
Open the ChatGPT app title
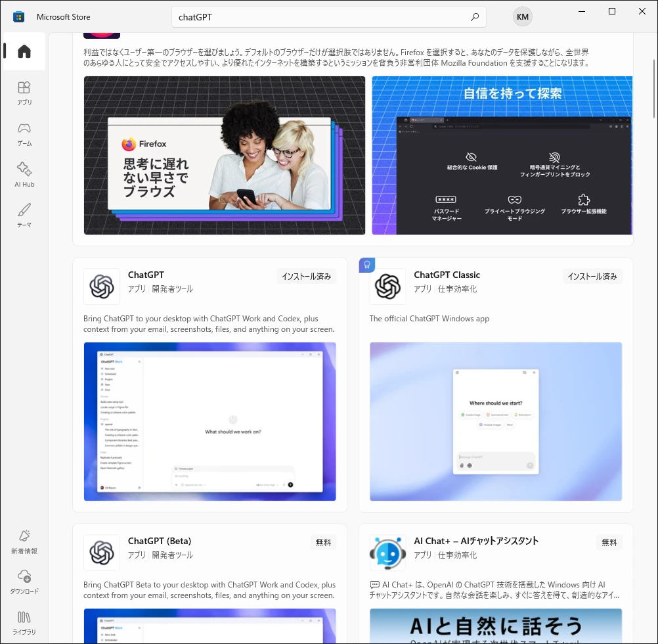coord(146,275)
